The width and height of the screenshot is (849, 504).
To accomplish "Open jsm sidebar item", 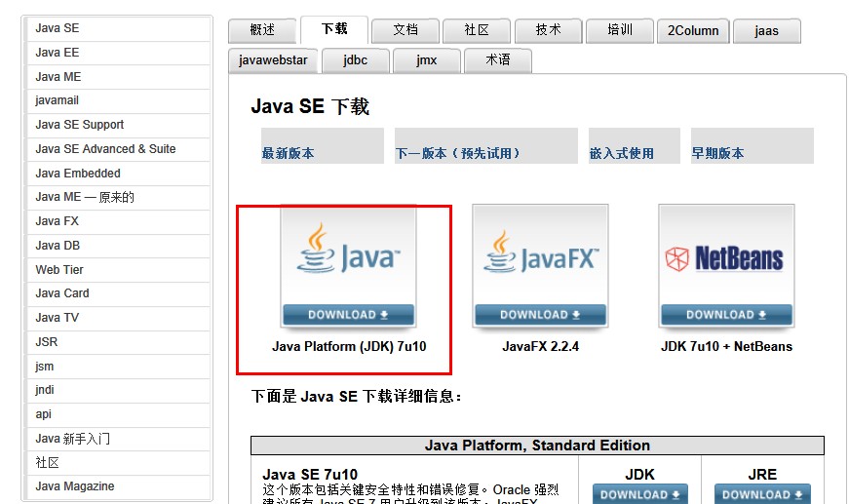I will pos(118,367).
